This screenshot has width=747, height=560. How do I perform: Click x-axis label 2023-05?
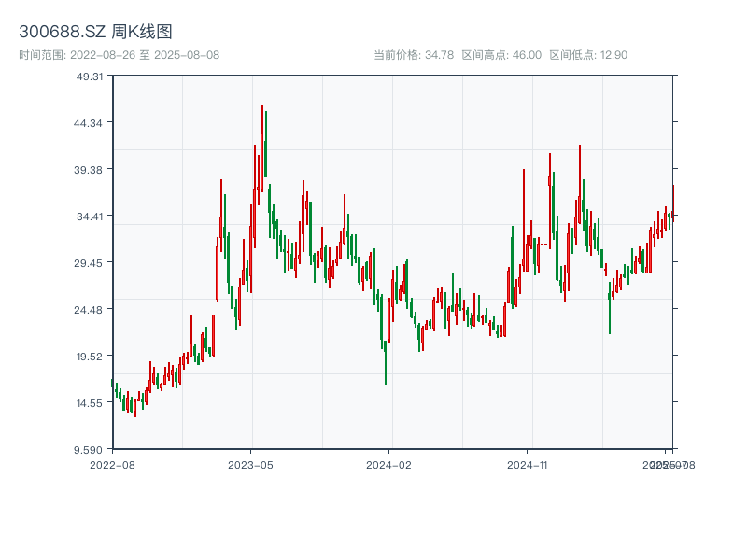click(250, 465)
